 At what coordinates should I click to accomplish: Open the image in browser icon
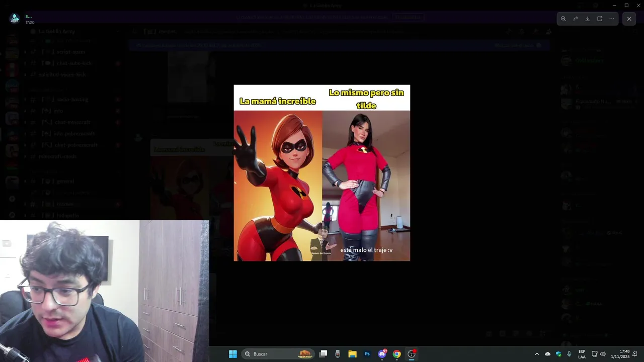point(600,19)
